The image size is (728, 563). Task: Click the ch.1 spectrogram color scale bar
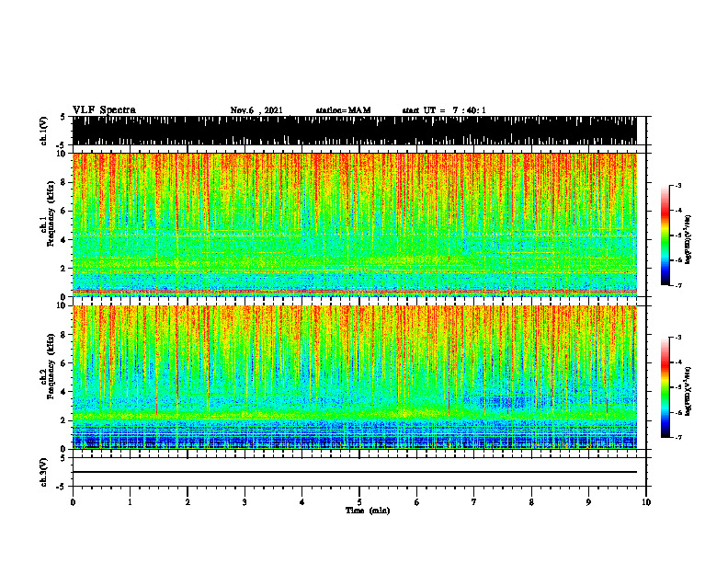tap(665, 236)
